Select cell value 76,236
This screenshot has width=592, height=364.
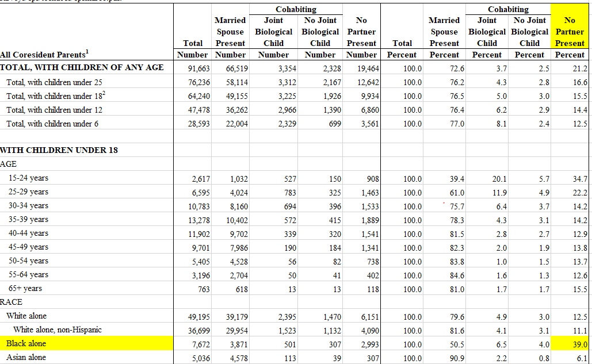pyautogui.click(x=198, y=82)
